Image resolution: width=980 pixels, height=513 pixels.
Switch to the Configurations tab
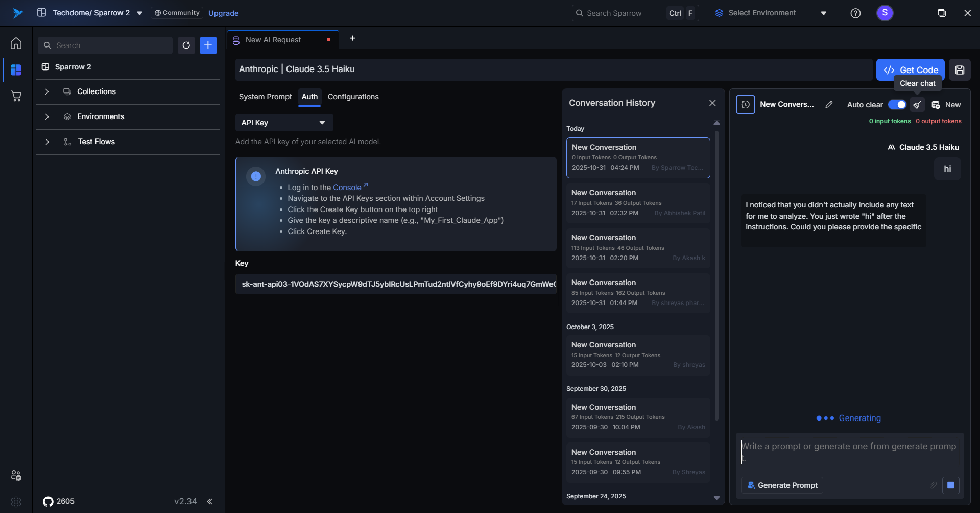pyautogui.click(x=353, y=97)
